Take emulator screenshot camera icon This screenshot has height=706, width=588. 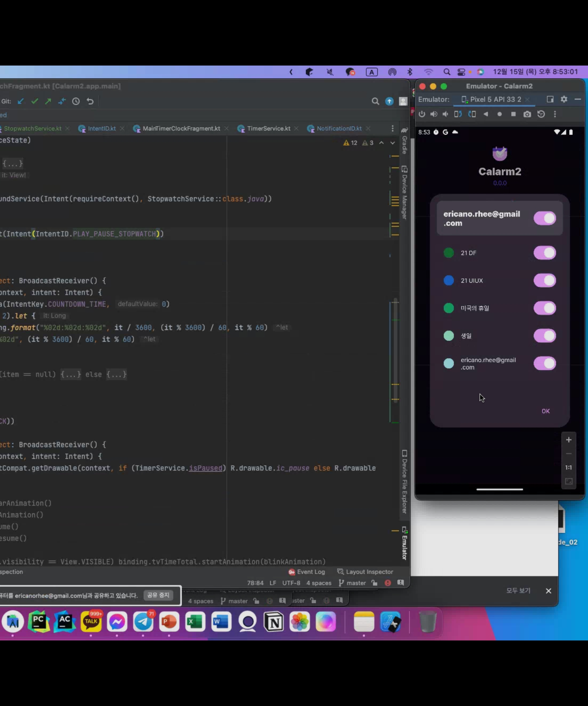[527, 114]
